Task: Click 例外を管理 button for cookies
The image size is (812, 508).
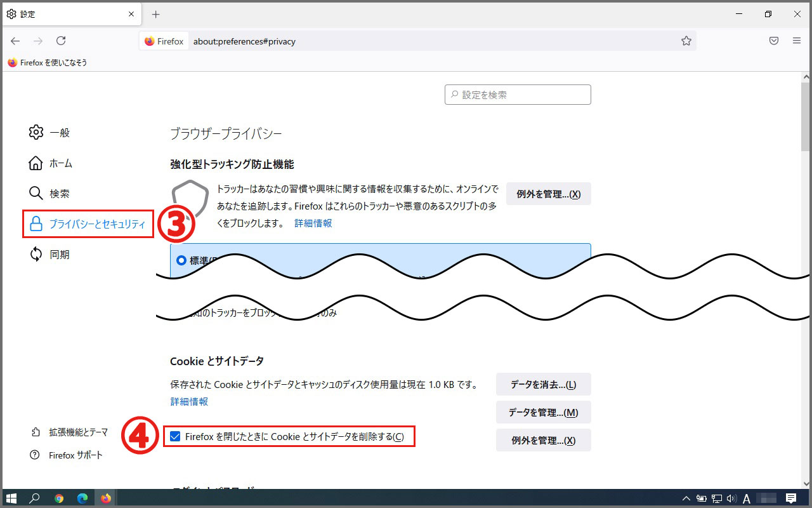Action: click(543, 440)
